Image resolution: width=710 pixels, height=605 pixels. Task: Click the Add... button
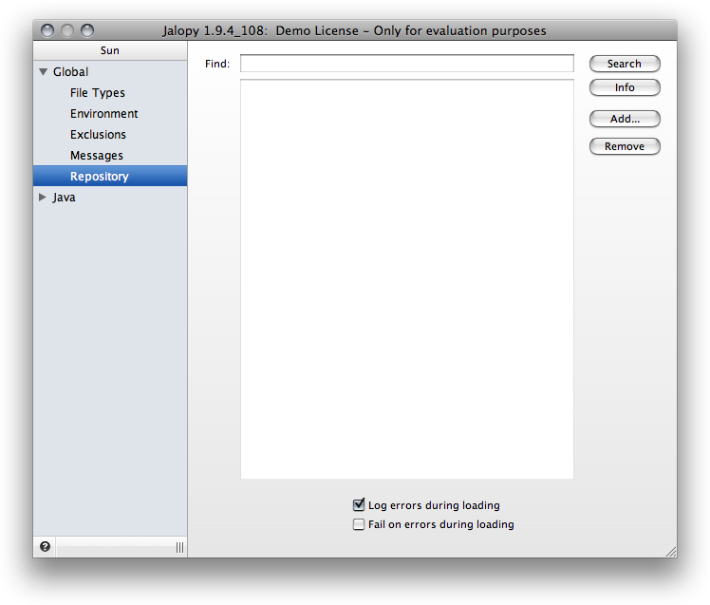pos(624,119)
